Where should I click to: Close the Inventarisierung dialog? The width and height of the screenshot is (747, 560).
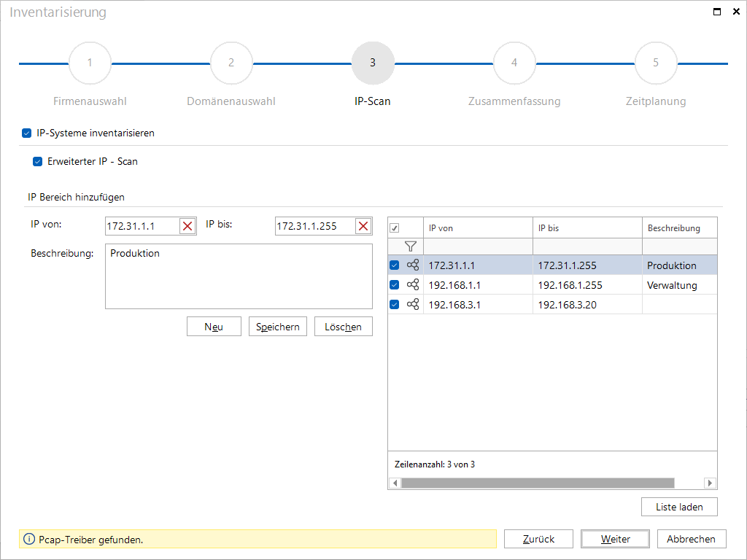pyautogui.click(x=736, y=12)
